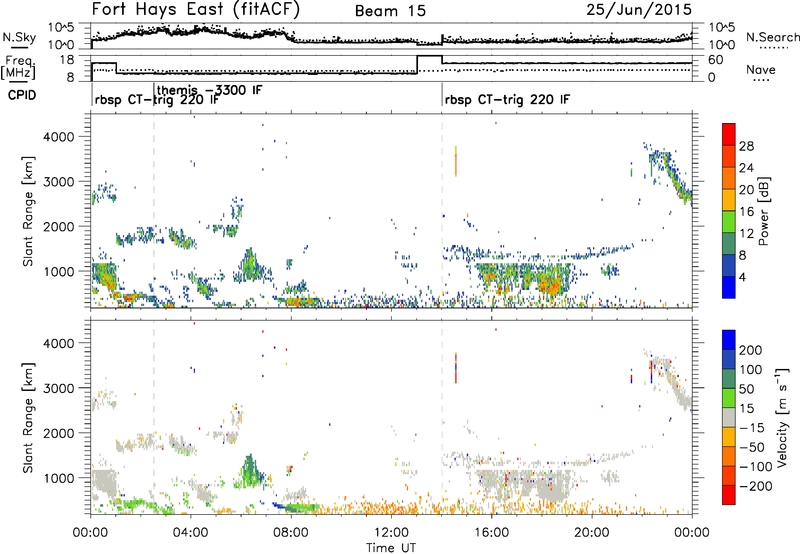
Task: Click the 'N.Search' legend label
Action: tap(772, 37)
